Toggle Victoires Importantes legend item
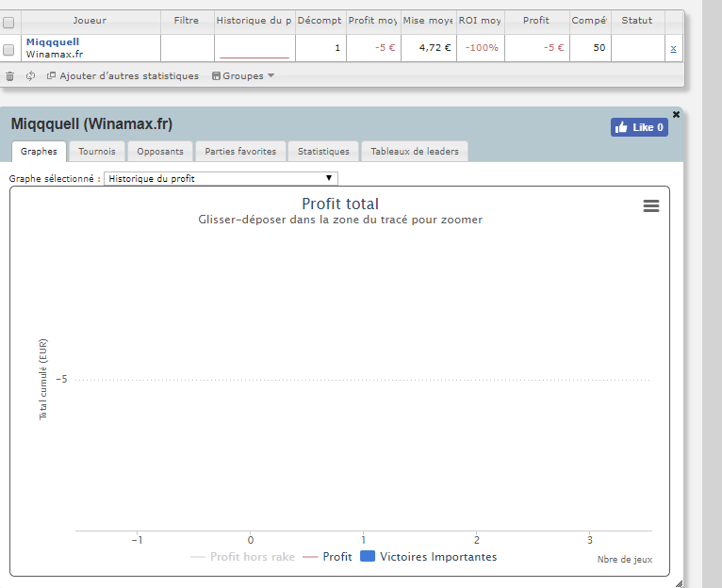722x588 pixels. [429, 557]
